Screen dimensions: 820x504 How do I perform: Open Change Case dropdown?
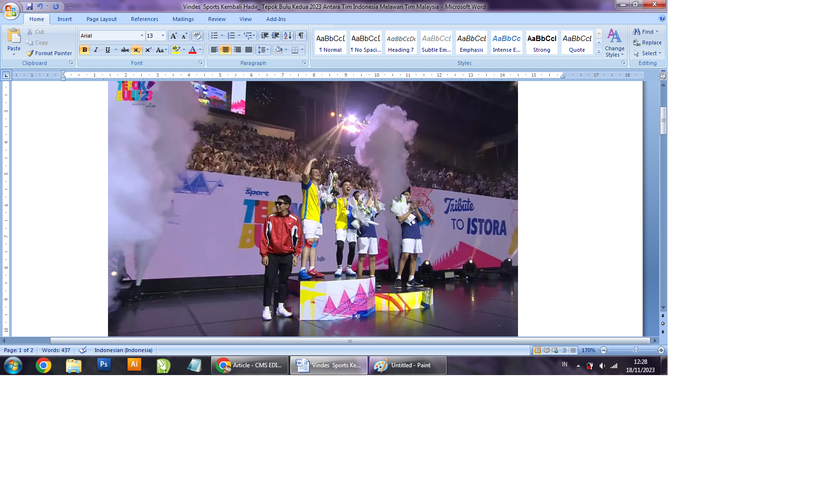point(161,50)
